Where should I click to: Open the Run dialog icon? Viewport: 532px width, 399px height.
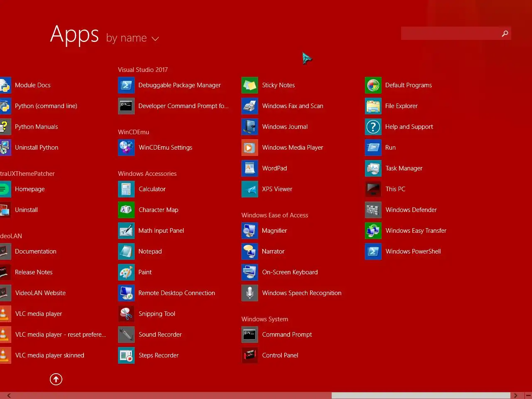373,148
